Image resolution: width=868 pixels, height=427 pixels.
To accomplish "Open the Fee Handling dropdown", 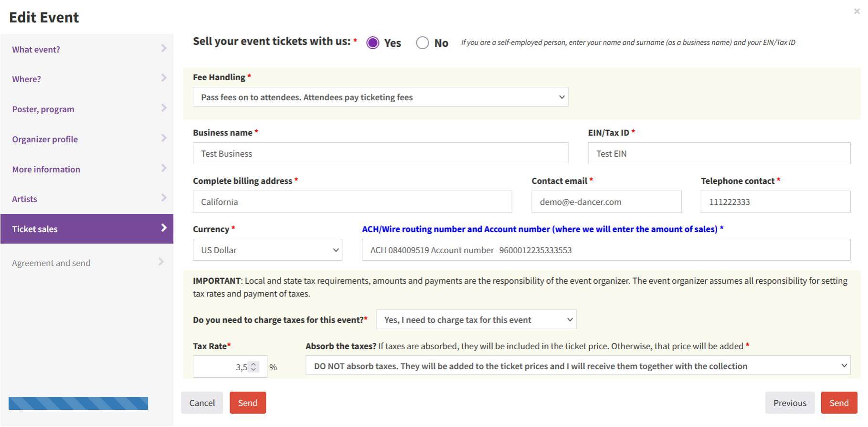I will tap(381, 97).
